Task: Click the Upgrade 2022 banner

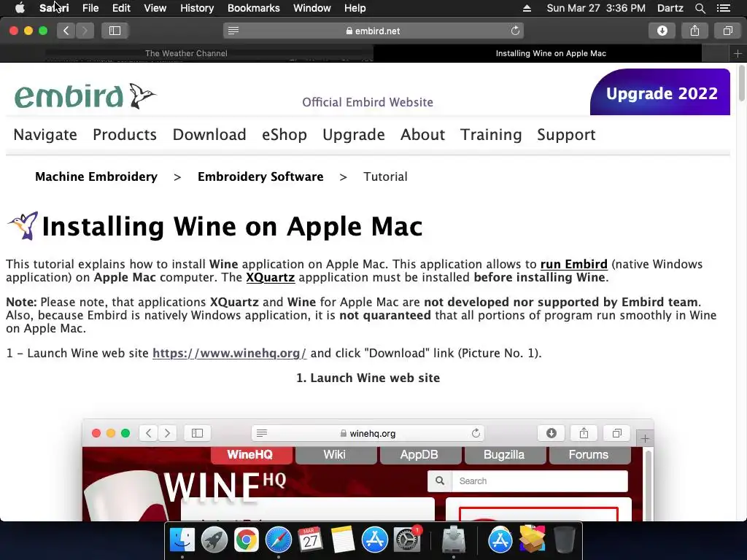Action: pyautogui.click(x=659, y=93)
